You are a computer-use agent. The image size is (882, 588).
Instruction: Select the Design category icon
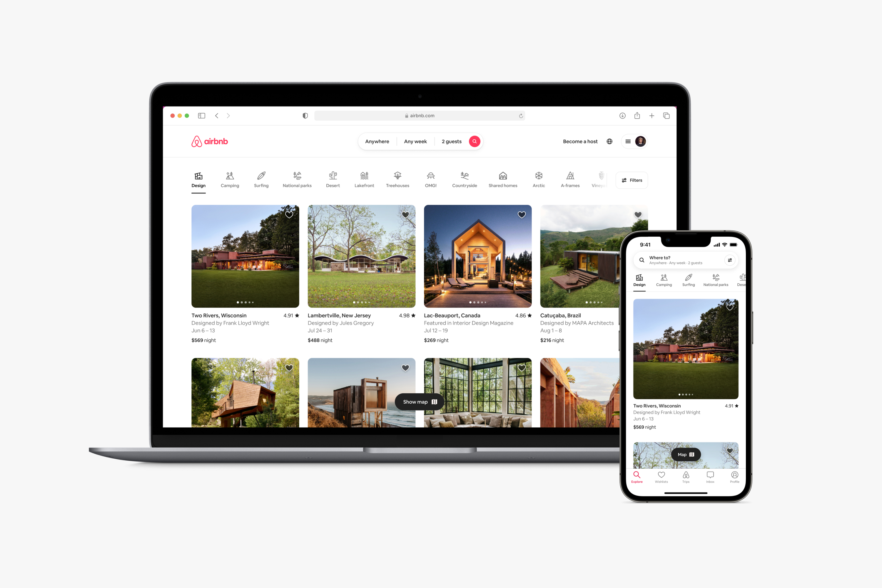click(x=198, y=176)
